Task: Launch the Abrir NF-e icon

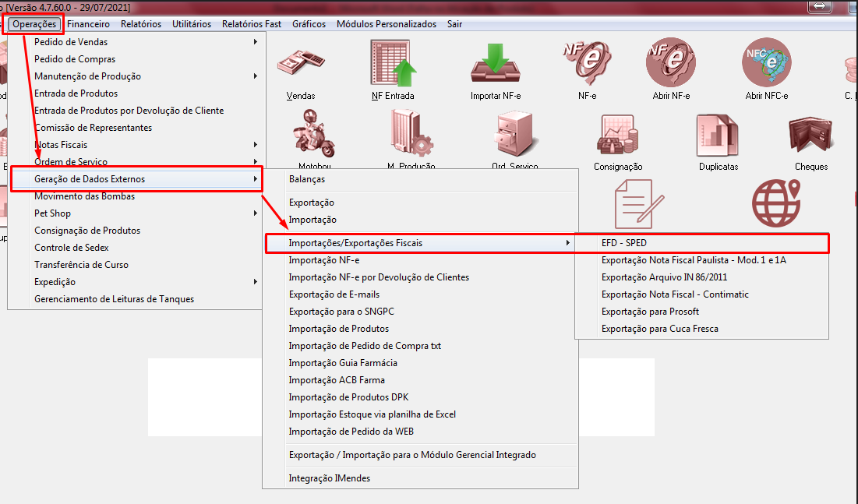Action: [670, 66]
